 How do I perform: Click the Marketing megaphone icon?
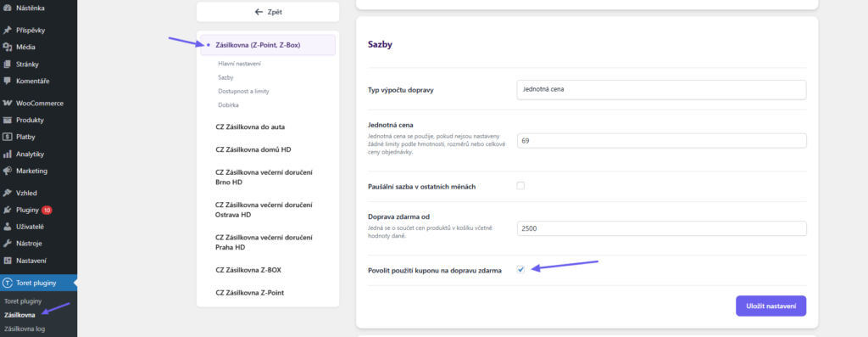click(8, 171)
